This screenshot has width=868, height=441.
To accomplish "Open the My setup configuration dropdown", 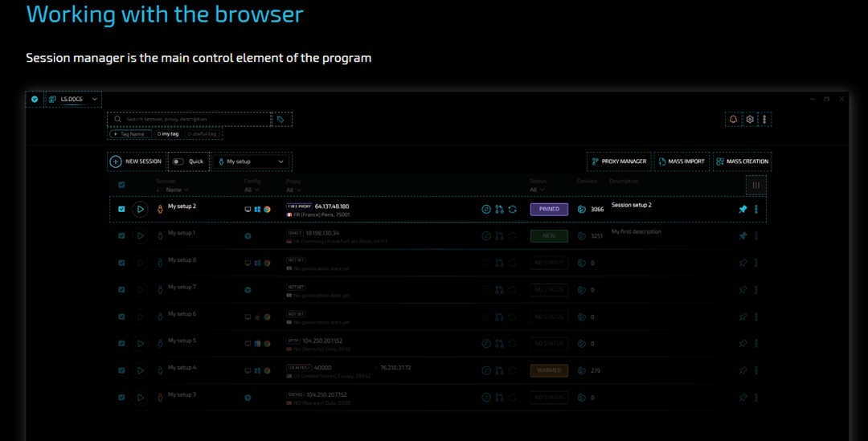I will pyautogui.click(x=252, y=161).
